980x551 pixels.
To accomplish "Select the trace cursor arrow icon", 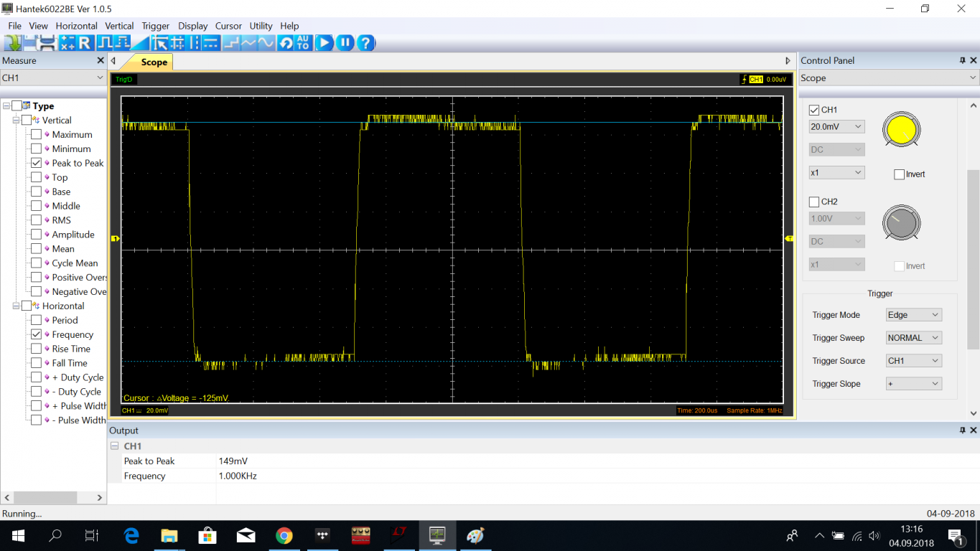I will point(160,43).
